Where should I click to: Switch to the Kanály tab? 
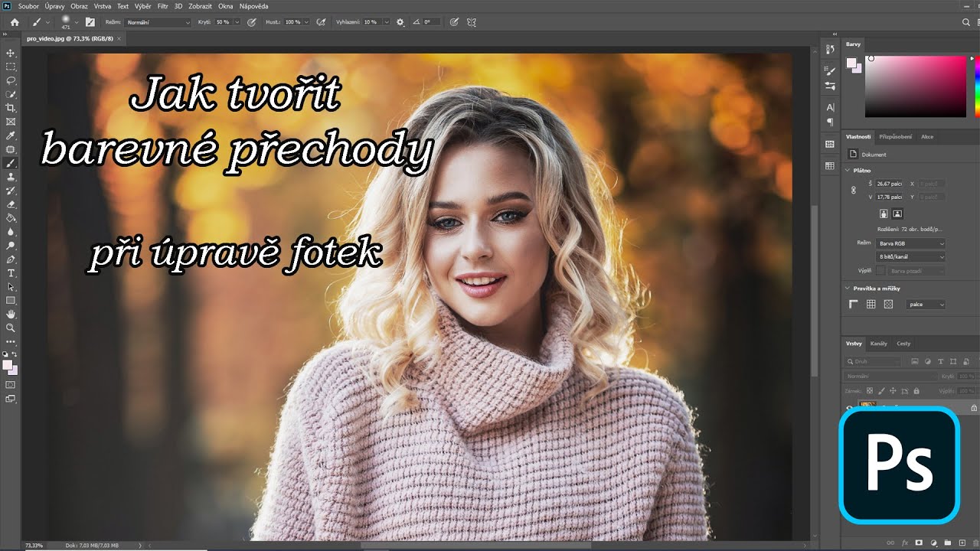click(x=879, y=344)
